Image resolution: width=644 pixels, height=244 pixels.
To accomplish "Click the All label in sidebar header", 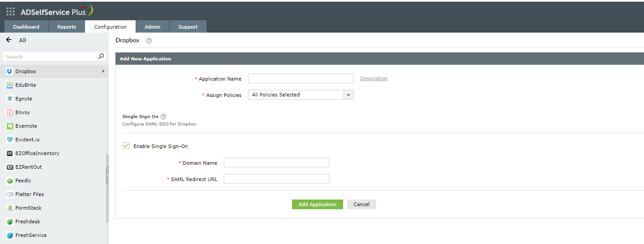I will coord(22,40).
